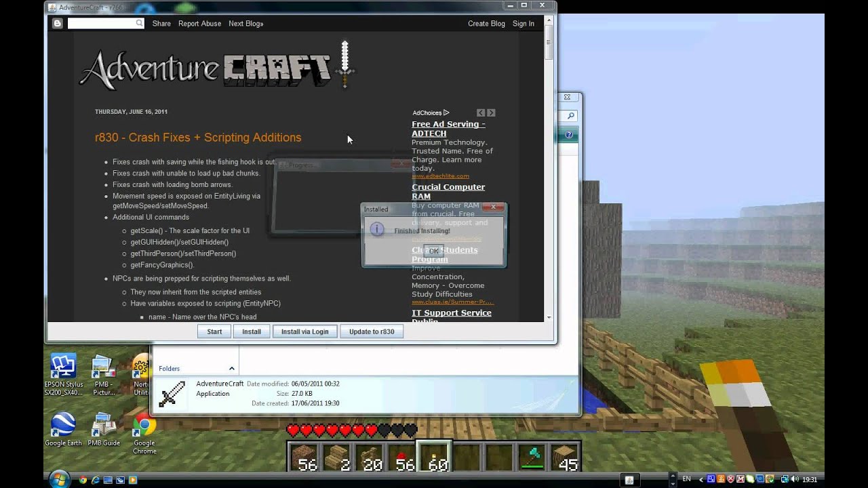
Task: Open EPSON Stylus desktop shortcut
Action: click(x=63, y=375)
